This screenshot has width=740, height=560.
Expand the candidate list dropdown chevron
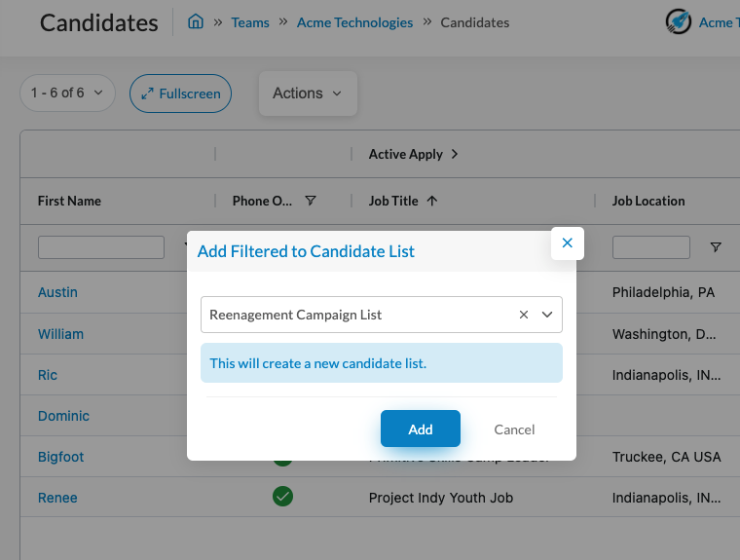click(547, 315)
